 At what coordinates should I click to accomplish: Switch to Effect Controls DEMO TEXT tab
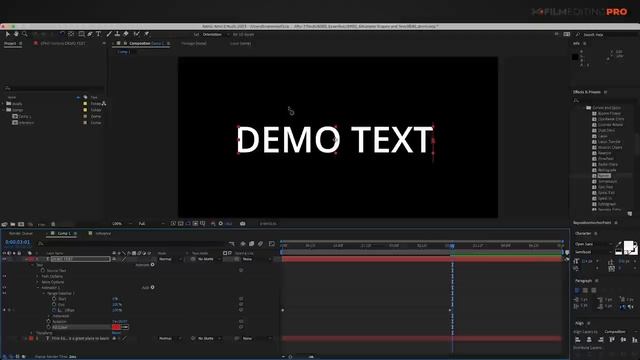(x=63, y=43)
